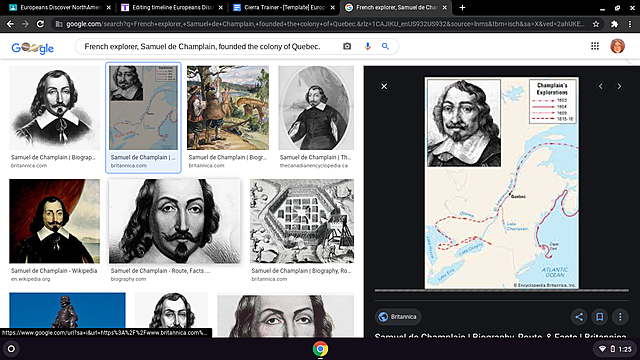This screenshot has height=360, width=640.
Task: Open the Google account profile picture
Action: 617,46
